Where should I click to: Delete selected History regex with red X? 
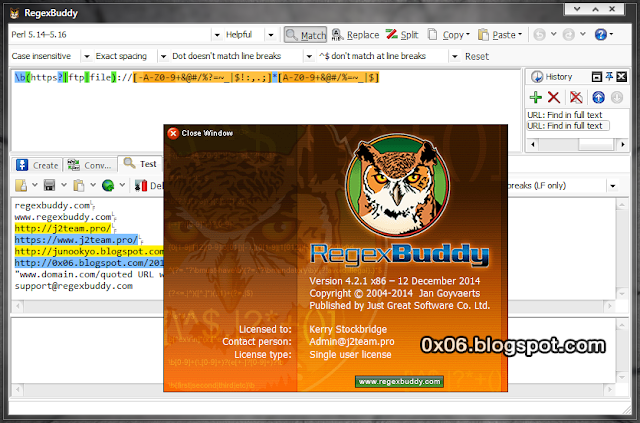coord(553,97)
